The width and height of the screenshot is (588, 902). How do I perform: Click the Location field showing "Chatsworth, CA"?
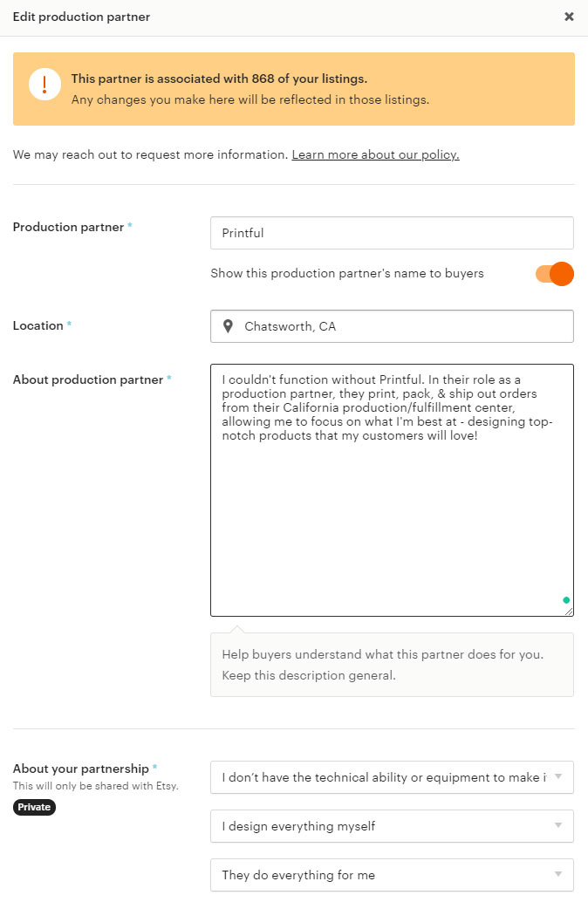(x=391, y=325)
